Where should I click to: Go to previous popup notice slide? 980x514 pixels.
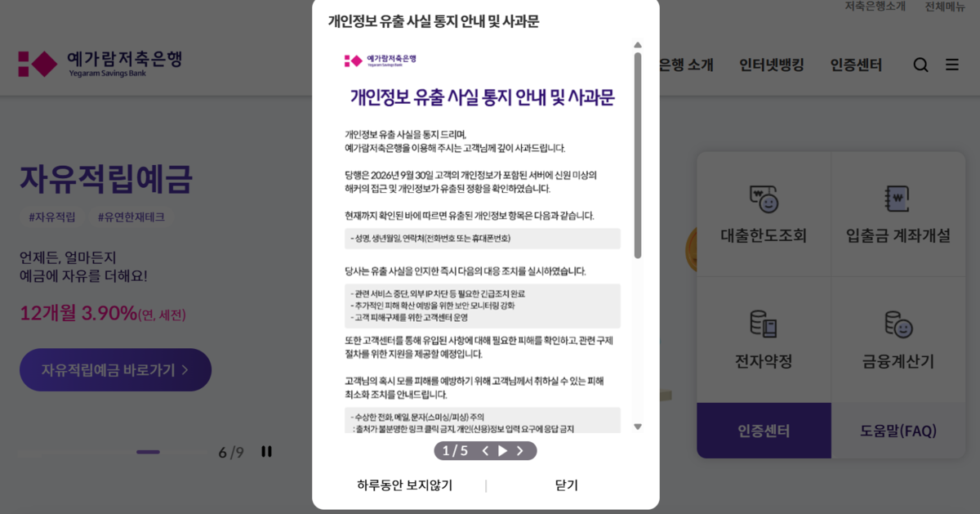click(x=485, y=451)
